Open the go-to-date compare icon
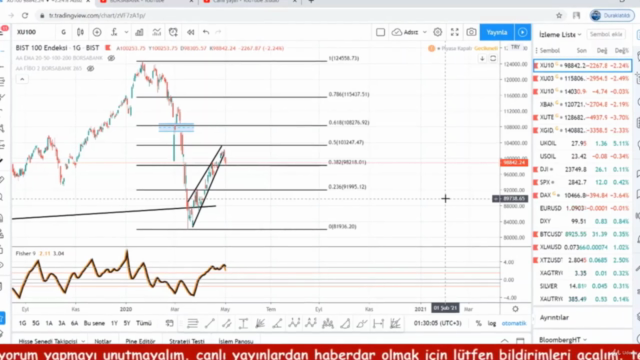This screenshot has width=640, height=360. click(169, 323)
